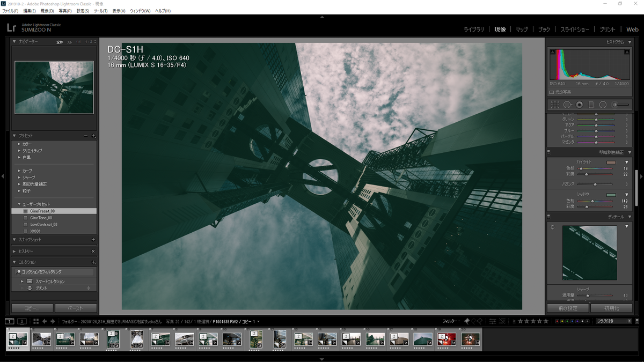Collapse the ナビゲーター panel
Screen dimensions: 644x362
14,41
